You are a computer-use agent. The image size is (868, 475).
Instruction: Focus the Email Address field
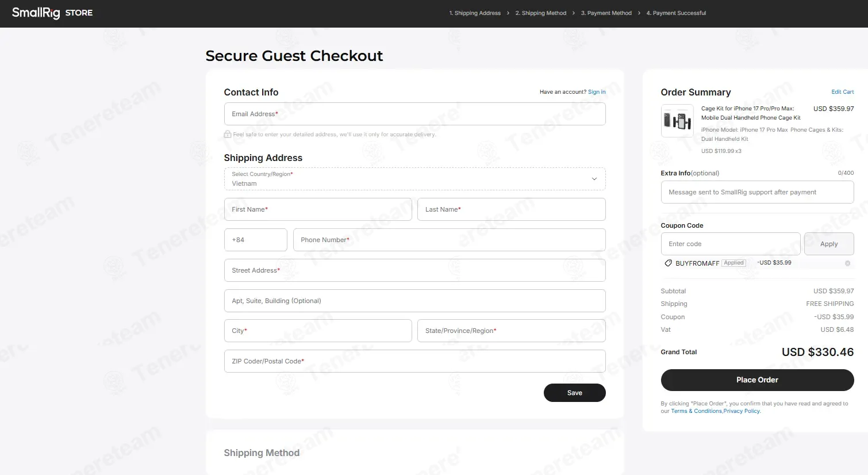point(414,114)
